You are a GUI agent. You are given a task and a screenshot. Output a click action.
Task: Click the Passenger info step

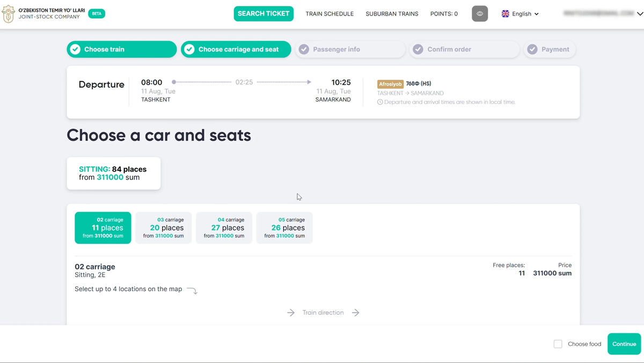(350, 49)
